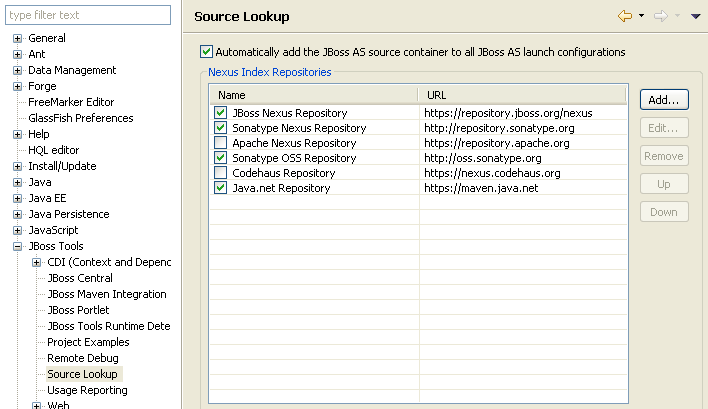
Task: Select the Apache Nexus Repository name
Action: pos(294,143)
